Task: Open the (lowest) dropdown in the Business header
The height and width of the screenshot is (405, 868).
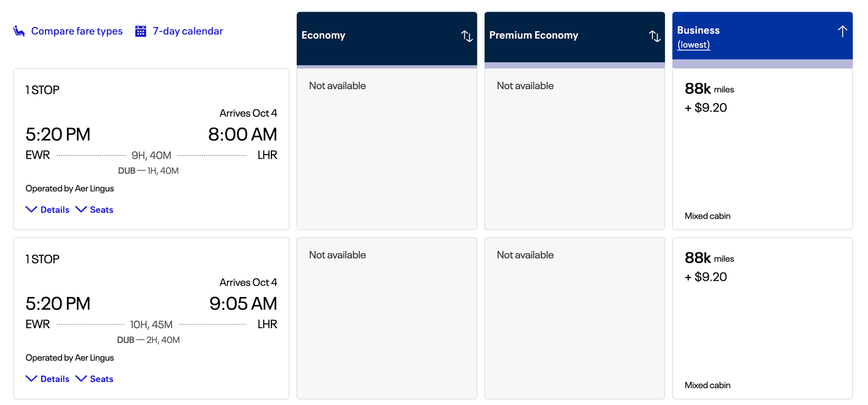Action: pos(693,44)
